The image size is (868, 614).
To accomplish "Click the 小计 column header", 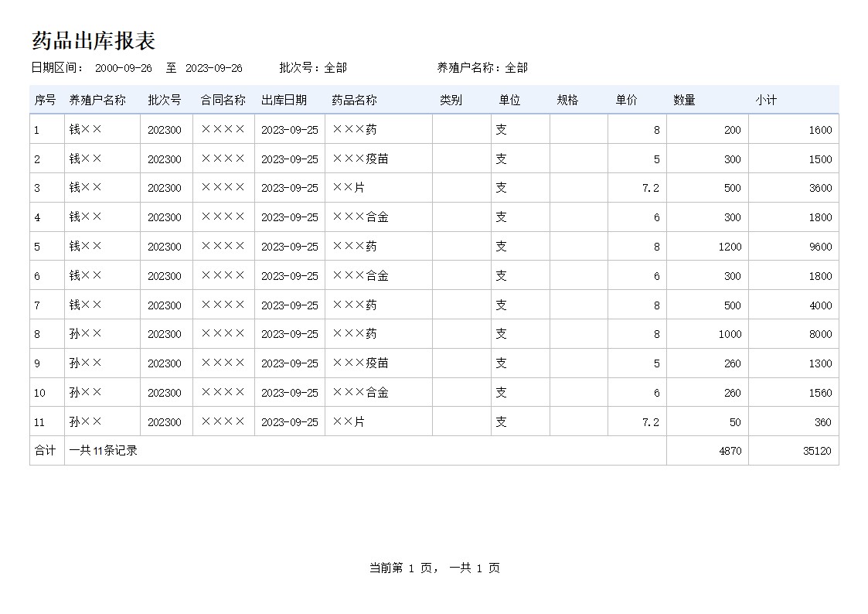I will click(x=766, y=101).
